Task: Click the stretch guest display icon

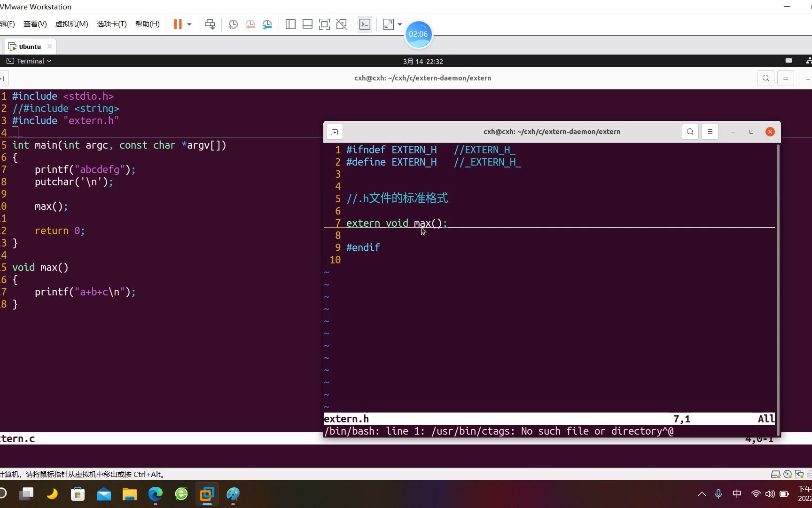Action: (388, 24)
